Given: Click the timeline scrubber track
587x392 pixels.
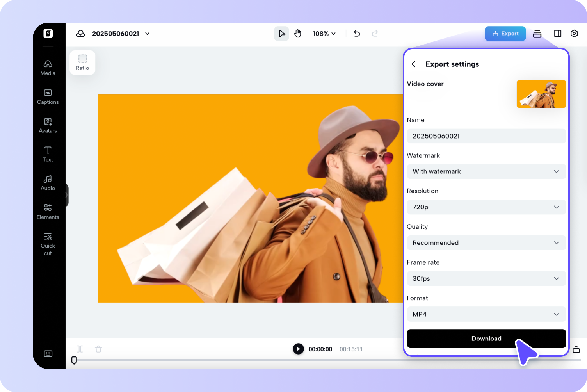Looking at the screenshot, I should click(x=327, y=360).
